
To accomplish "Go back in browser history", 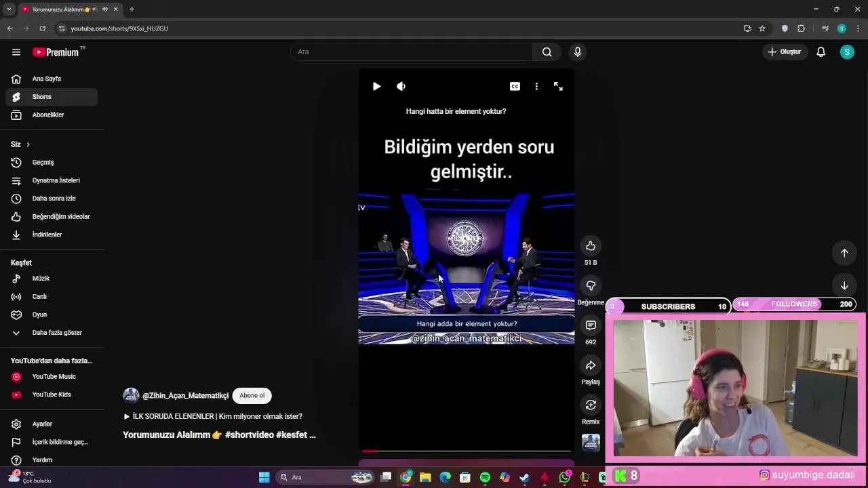I will pyautogui.click(x=9, y=28).
